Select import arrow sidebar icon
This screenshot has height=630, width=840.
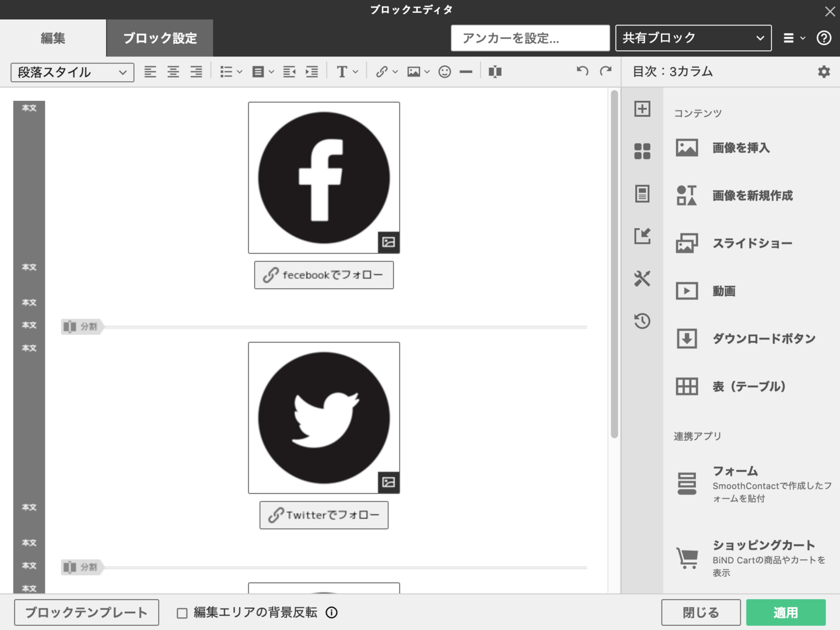[642, 236]
